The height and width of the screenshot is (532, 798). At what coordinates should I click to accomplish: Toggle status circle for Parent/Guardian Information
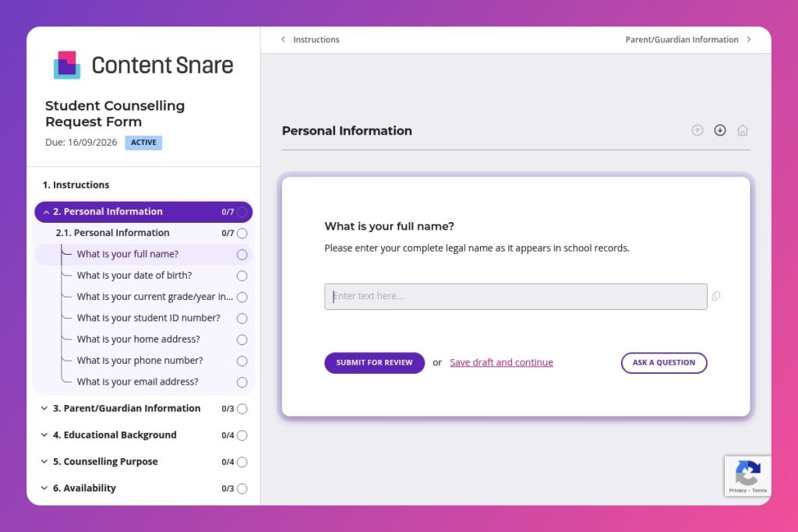click(x=242, y=409)
